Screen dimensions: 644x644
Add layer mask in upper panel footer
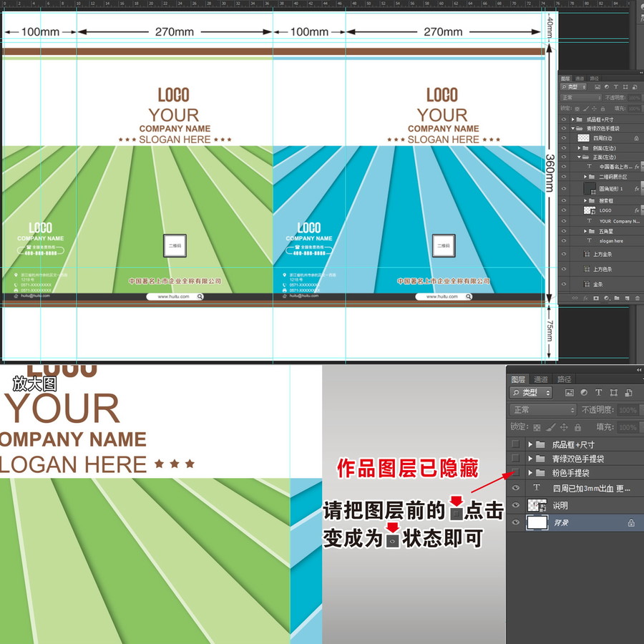[596, 298]
